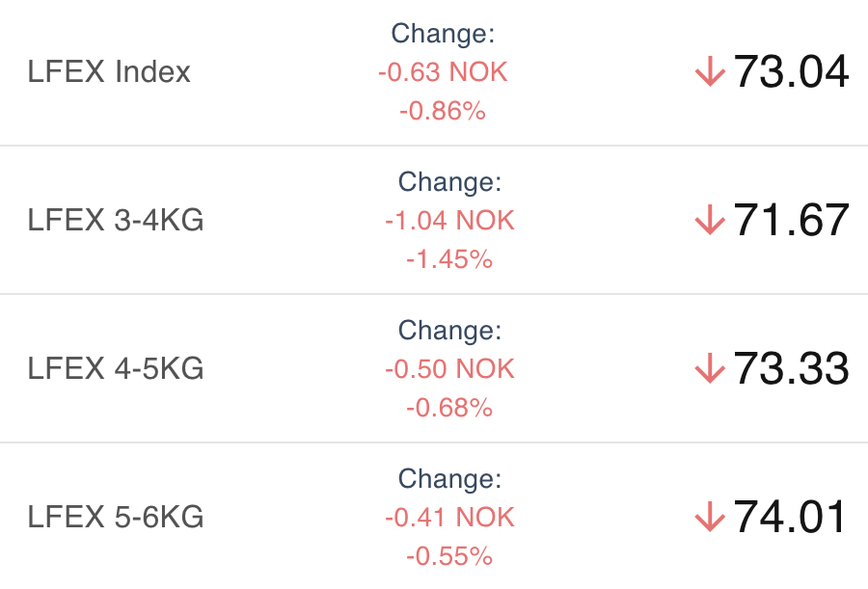Click the 73.04 index price

point(791,71)
